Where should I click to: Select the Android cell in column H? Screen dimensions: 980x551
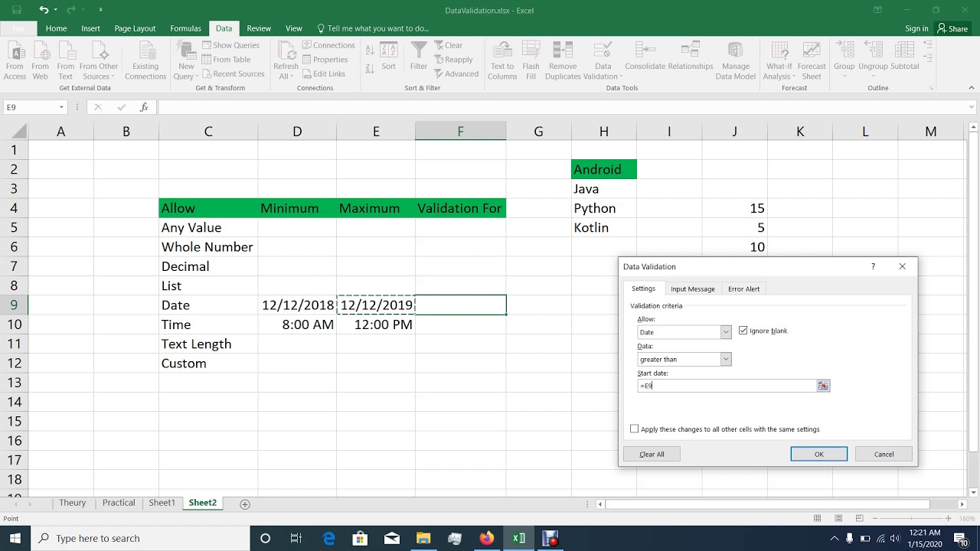pyautogui.click(x=604, y=169)
